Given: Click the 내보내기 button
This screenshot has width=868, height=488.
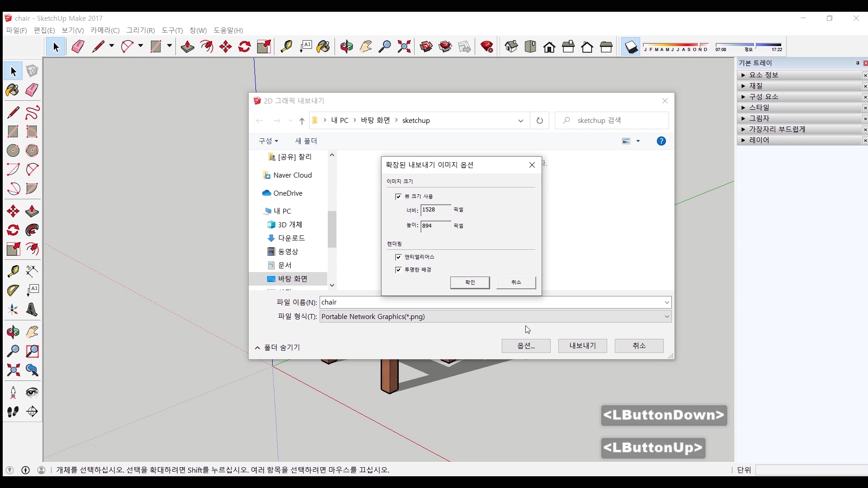Looking at the screenshot, I should point(582,346).
